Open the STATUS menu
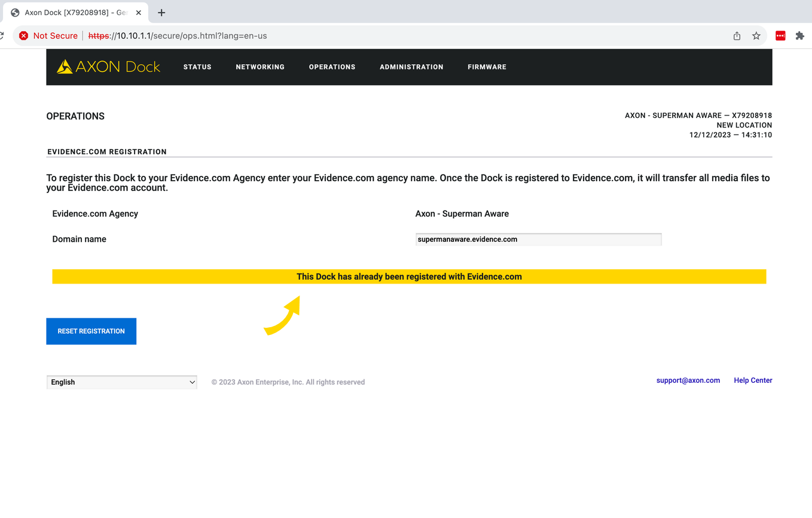This screenshot has width=812, height=518. point(197,67)
